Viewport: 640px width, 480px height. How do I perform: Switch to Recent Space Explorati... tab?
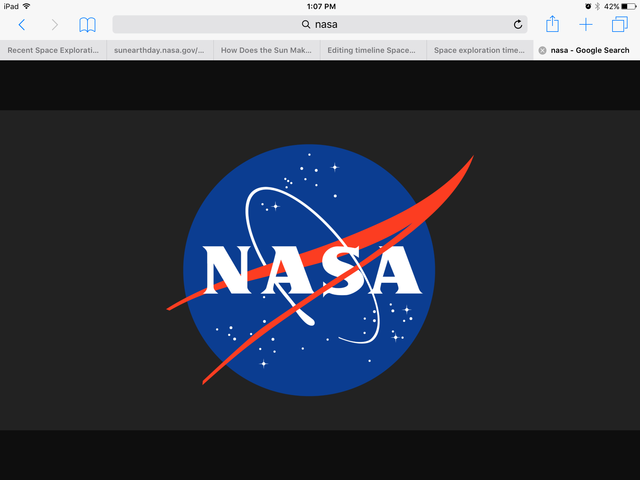pos(53,50)
